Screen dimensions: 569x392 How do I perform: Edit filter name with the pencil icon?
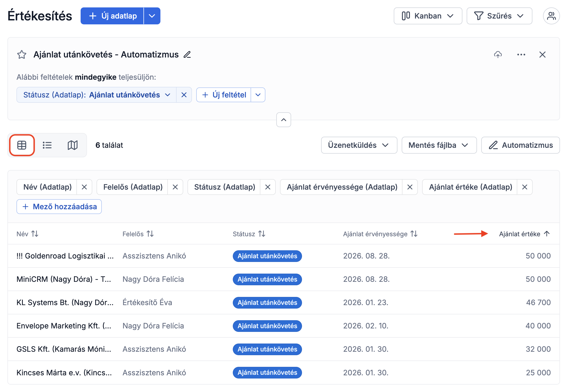(x=187, y=55)
